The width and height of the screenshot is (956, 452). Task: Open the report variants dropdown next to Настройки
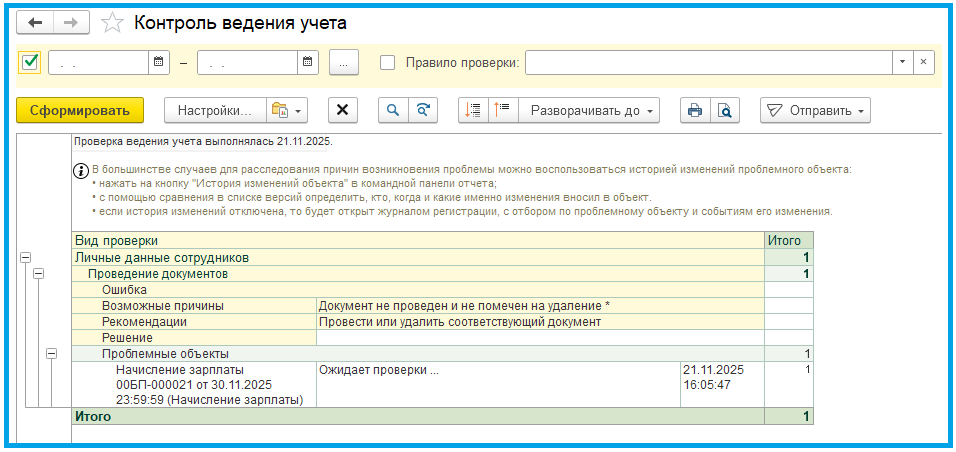point(286,110)
